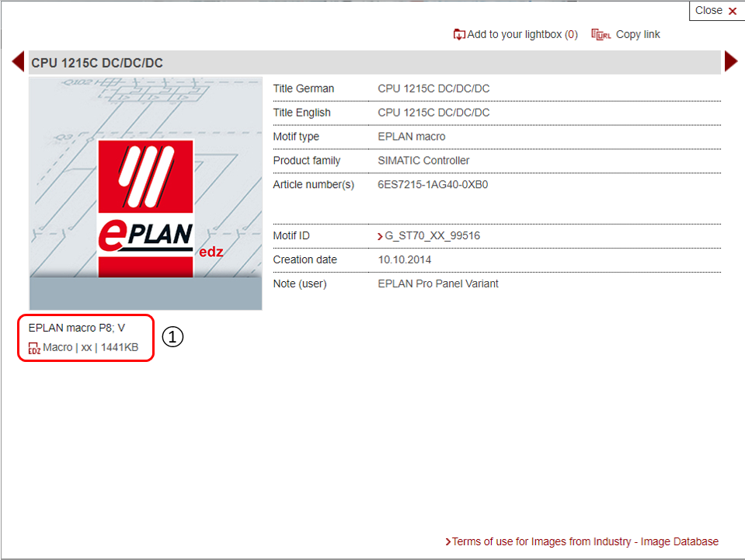Viewport: 745px width, 560px height.
Task: Select article number 6ES7215-1AG40-0XB0
Action: 433,184
